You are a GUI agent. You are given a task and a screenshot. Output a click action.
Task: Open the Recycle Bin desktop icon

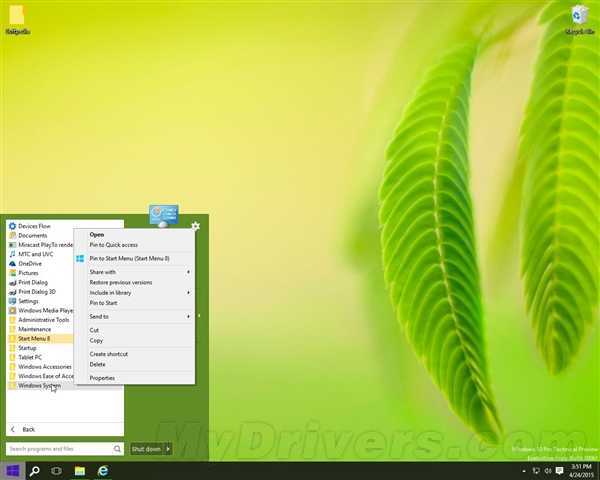579,20
